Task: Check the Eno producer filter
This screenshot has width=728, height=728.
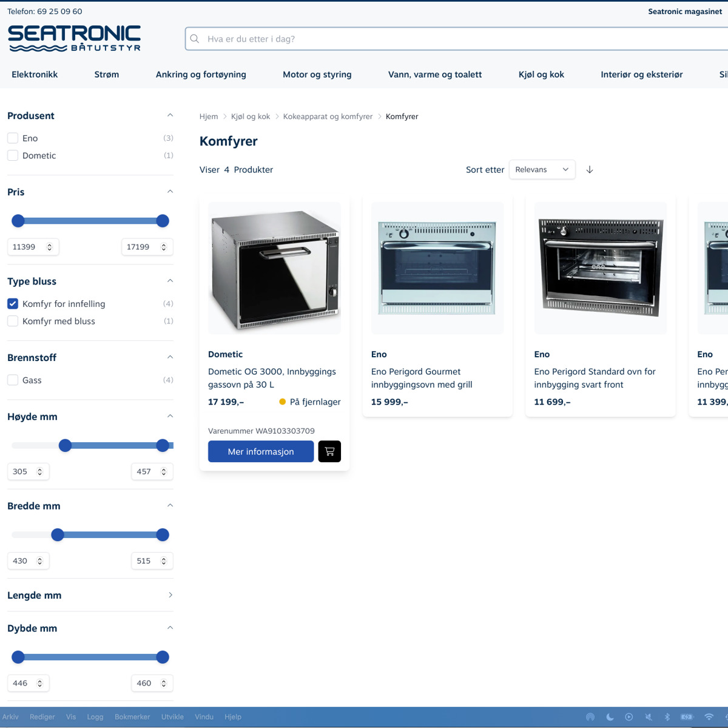Action: pyautogui.click(x=13, y=138)
